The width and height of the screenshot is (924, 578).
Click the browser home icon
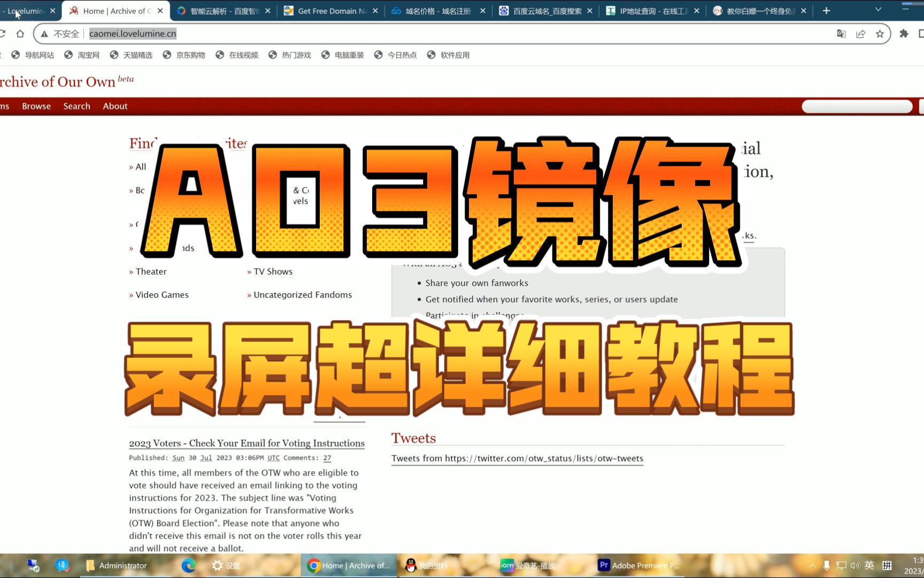click(20, 33)
